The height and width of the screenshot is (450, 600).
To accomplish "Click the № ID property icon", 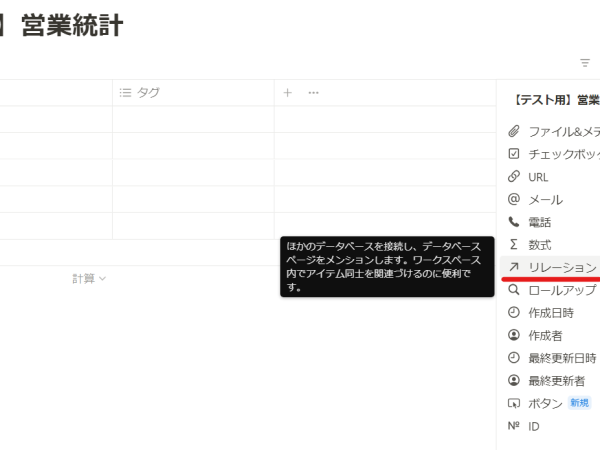I will (x=514, y=426).
